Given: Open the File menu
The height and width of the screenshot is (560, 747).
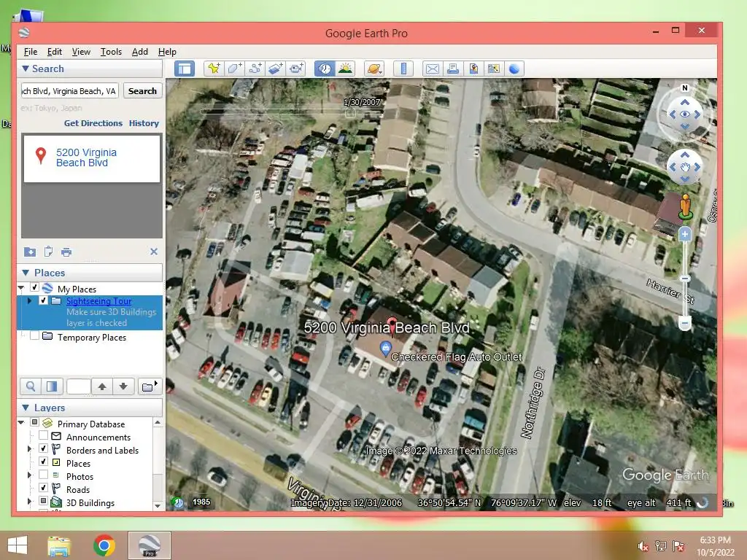Looking at the screenshot, I should (x=31, y=52).
